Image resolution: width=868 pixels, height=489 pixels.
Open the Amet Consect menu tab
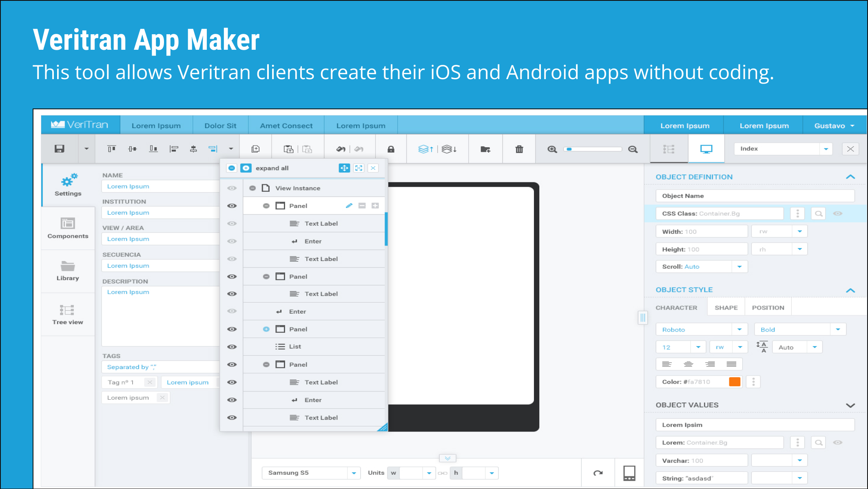click(x=286, y=126)
